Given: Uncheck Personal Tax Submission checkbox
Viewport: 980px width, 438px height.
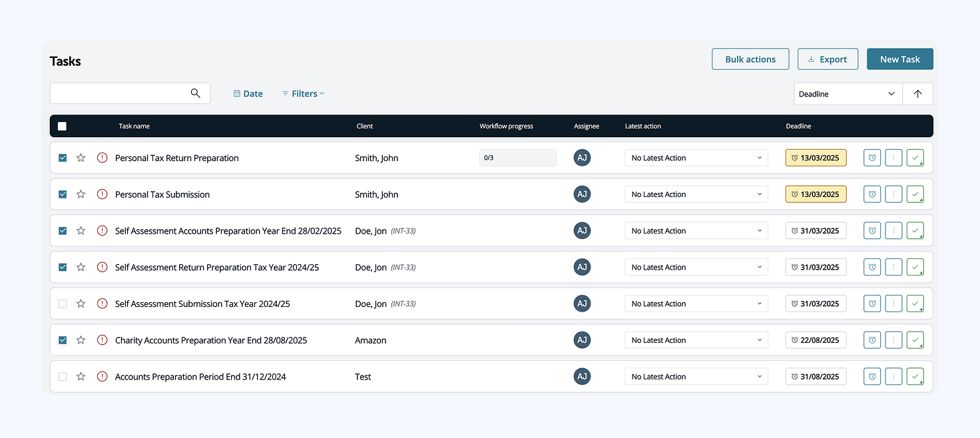Looking at the screenshot, I should pos(63,194).
